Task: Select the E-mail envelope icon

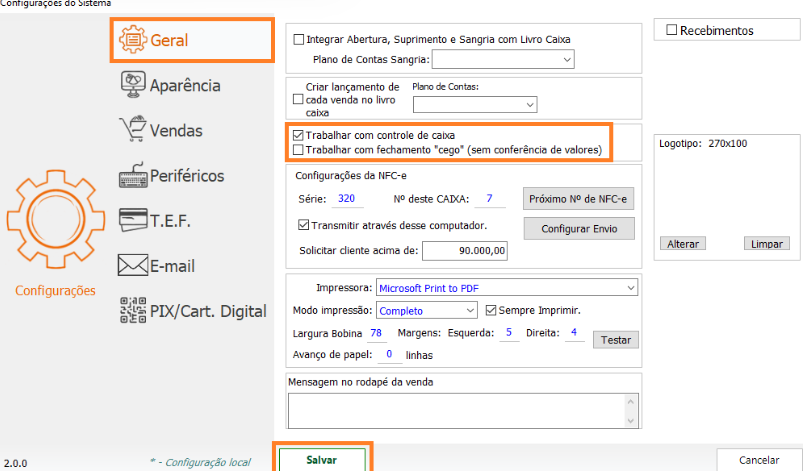Action: click(133, 265)
